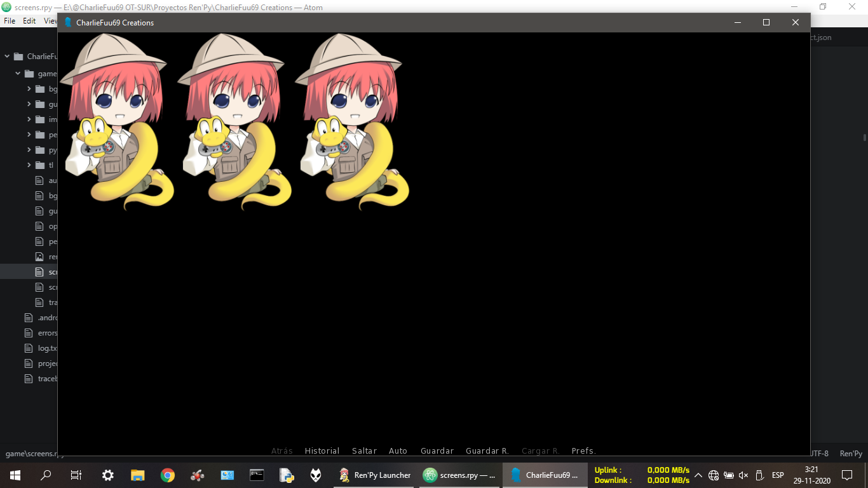This screenshot has width=868, height=488.
Task: Open File Explorer from the taskbar
Action: [x=138, y=475]
